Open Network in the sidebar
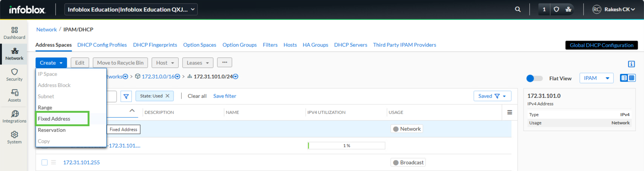644x171 pixels. click(14, 54)
